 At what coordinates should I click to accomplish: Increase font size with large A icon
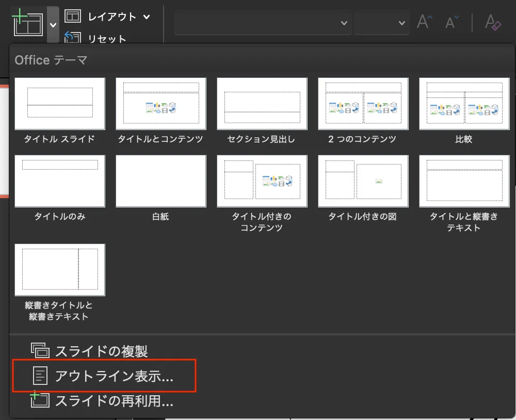425,22
